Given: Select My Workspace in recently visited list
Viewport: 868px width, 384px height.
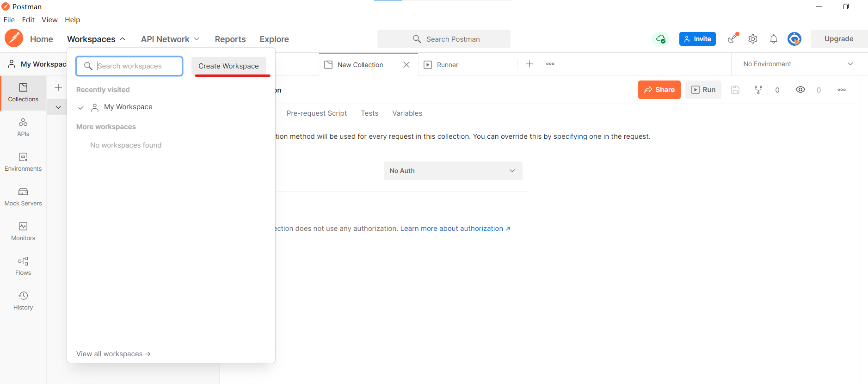Looking at the screenshot, I should click(x=128, y=107).
